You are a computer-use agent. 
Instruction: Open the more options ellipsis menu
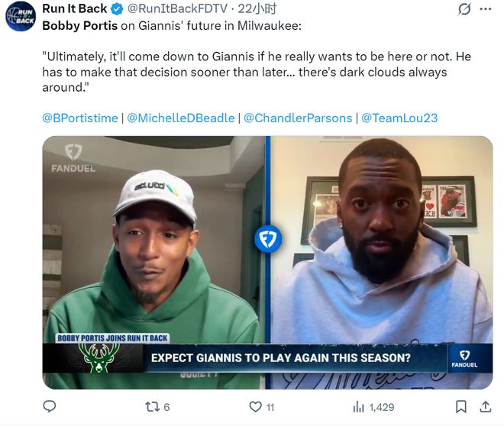(486, 9)
